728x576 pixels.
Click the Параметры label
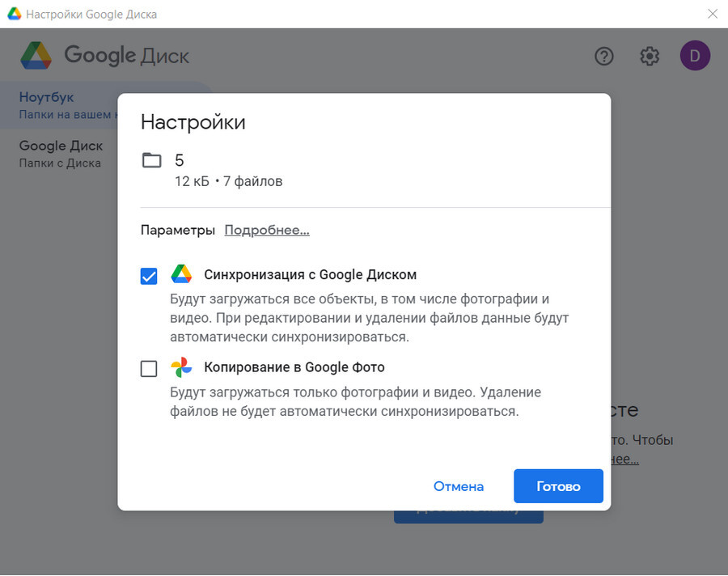[178, 230]
